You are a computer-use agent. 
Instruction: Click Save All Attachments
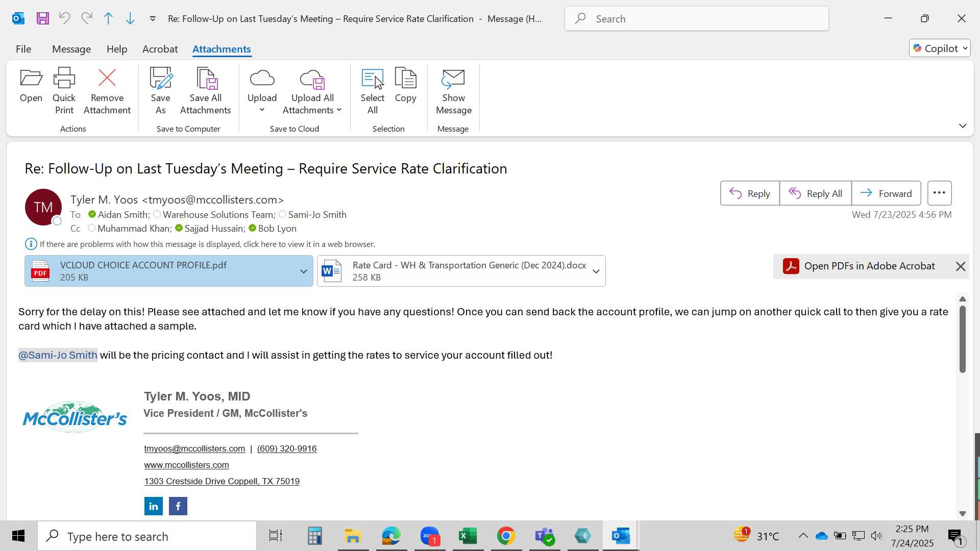point(206,91)
